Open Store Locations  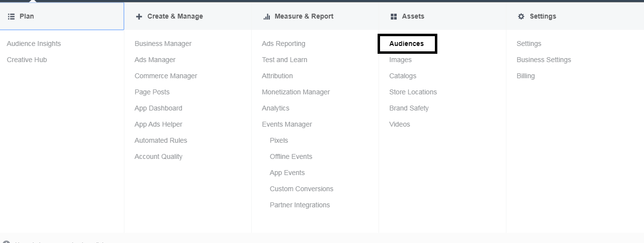coord(413,92)
